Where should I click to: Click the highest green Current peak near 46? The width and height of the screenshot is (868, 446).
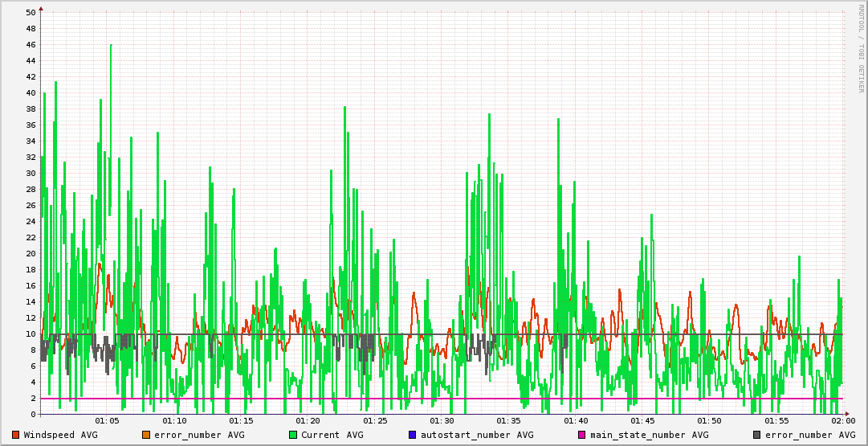pos(111,46)
